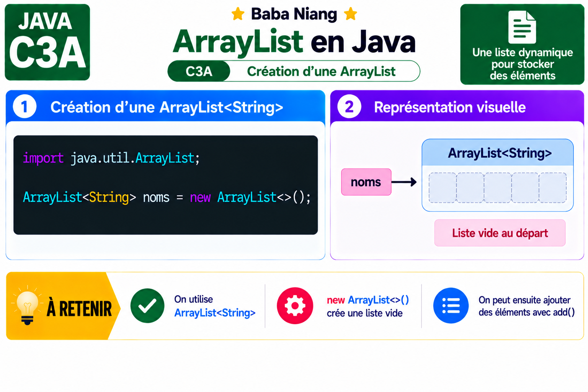Viewport: 588px width, 392px height.
Task: Click the "new" keyword in the code block
Action: point(200,198)
